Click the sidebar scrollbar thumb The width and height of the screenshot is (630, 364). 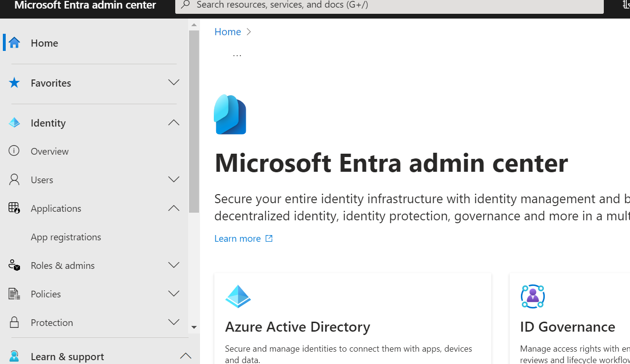[x=194, y=121]
